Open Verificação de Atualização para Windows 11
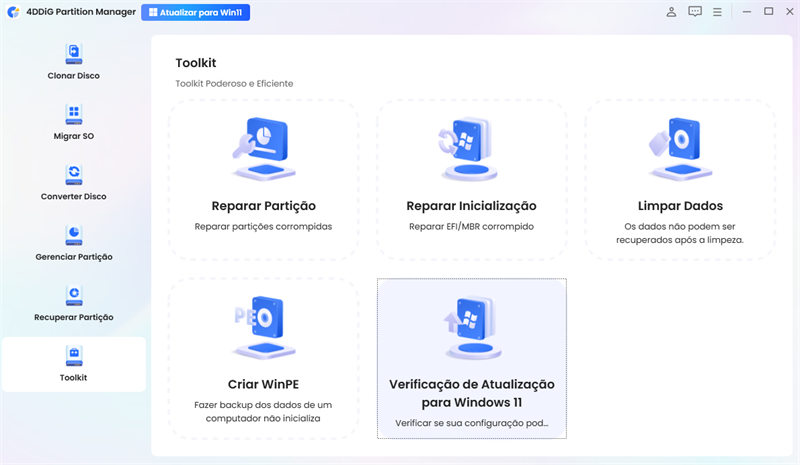Screen dimensions: 800x465 (x=471, y=393)
